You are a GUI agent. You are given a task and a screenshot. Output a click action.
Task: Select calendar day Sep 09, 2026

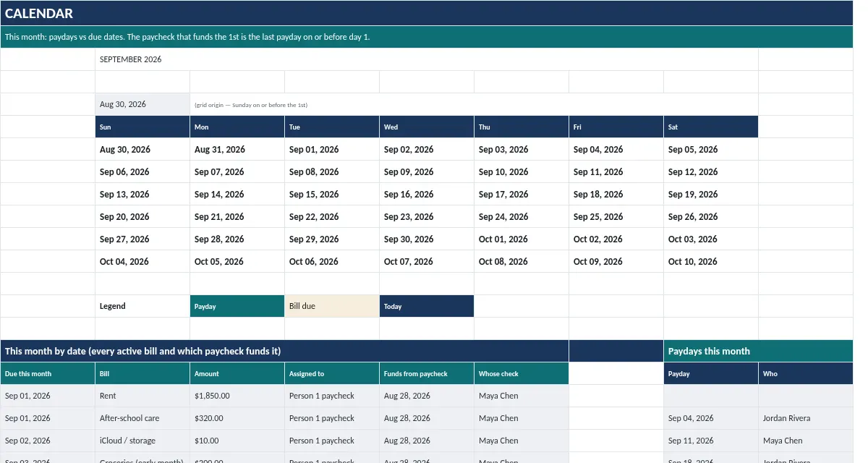(427, 171)
